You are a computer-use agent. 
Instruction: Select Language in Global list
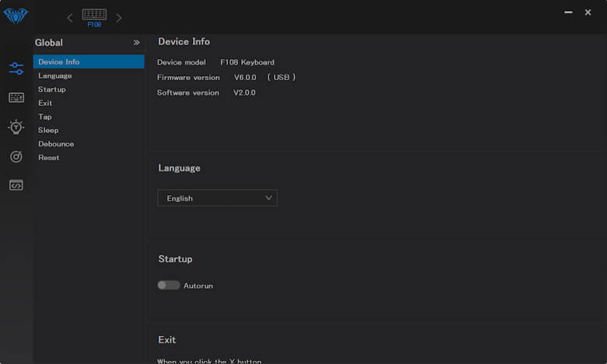[55, 76]
